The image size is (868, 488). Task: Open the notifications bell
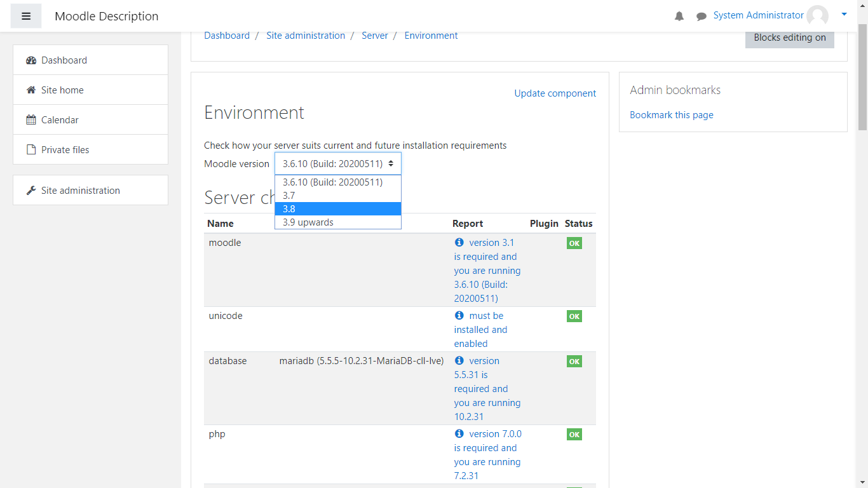pos(679,17)
